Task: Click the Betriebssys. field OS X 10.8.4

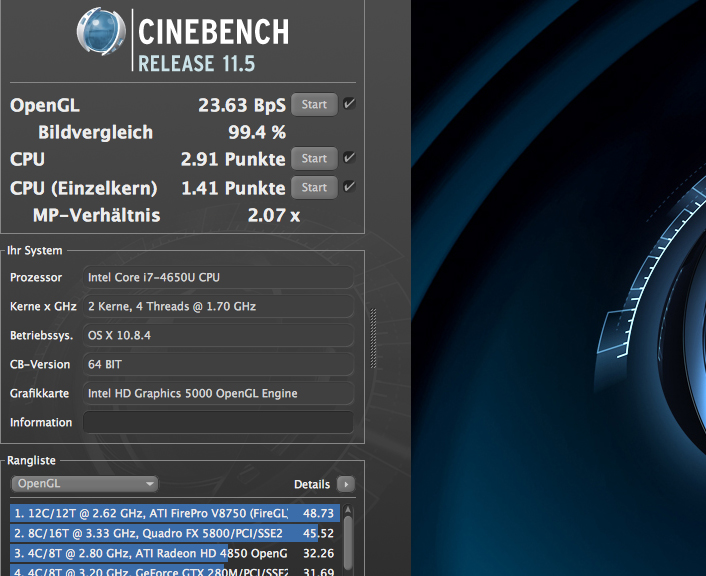Action: tap(218, 336)
